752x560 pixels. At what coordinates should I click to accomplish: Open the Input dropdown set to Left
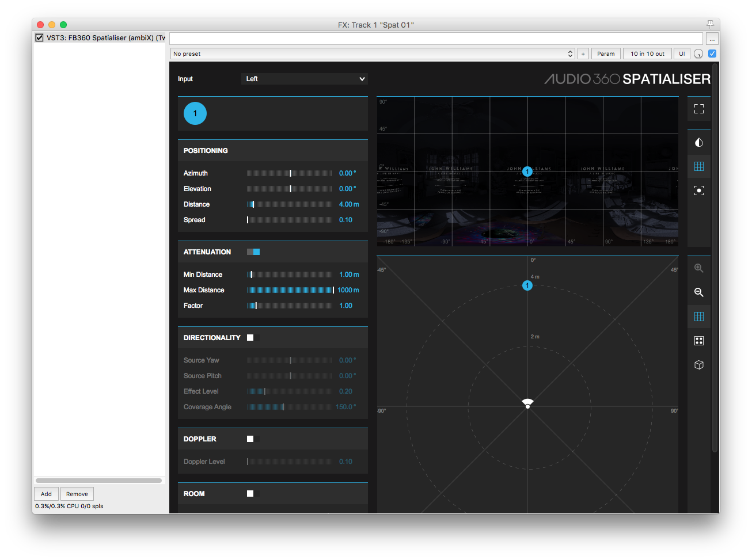[304, 79]
